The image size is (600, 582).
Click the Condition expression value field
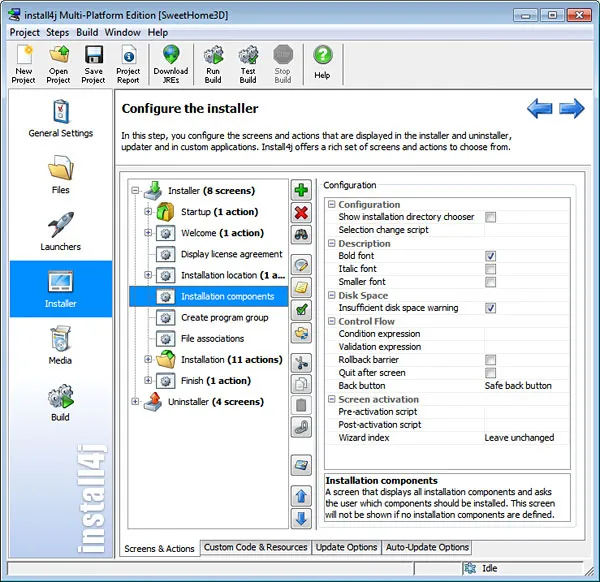point(527,334)
